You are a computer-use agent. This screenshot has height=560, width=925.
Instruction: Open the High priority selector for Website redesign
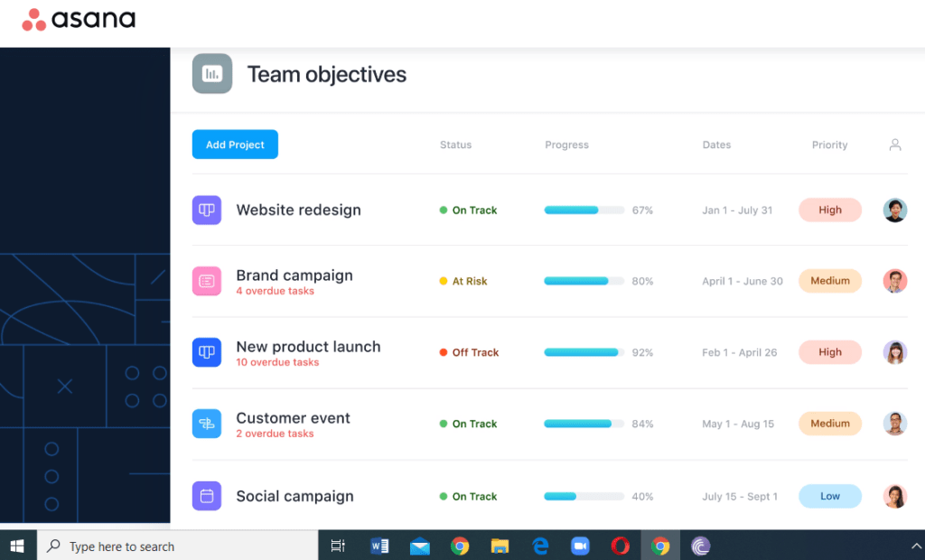829,210
